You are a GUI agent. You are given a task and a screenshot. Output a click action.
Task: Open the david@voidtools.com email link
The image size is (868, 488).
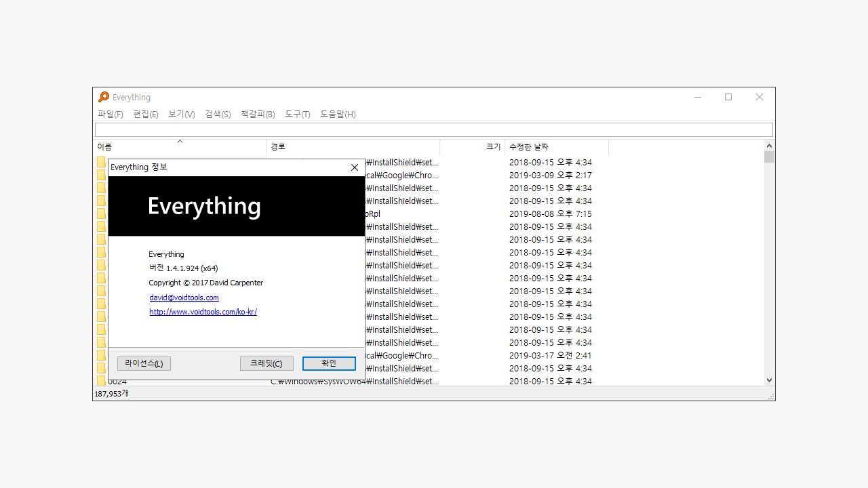coord(184,298)
